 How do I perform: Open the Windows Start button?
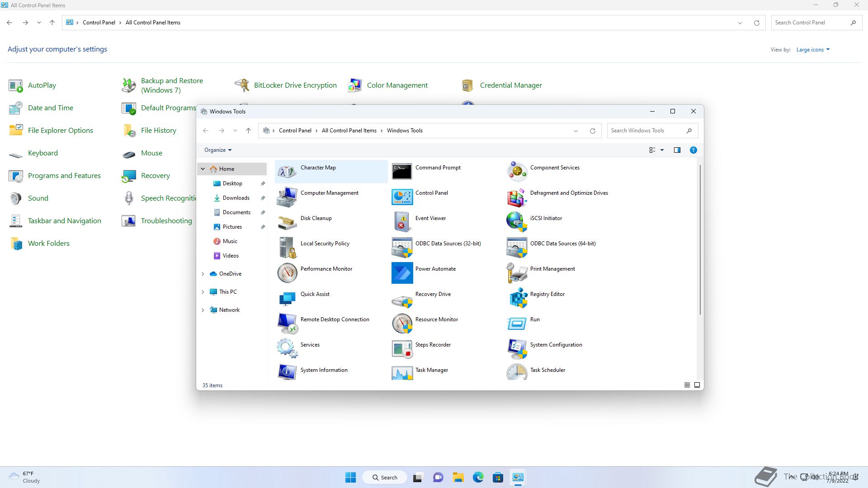tap(350, 477)
